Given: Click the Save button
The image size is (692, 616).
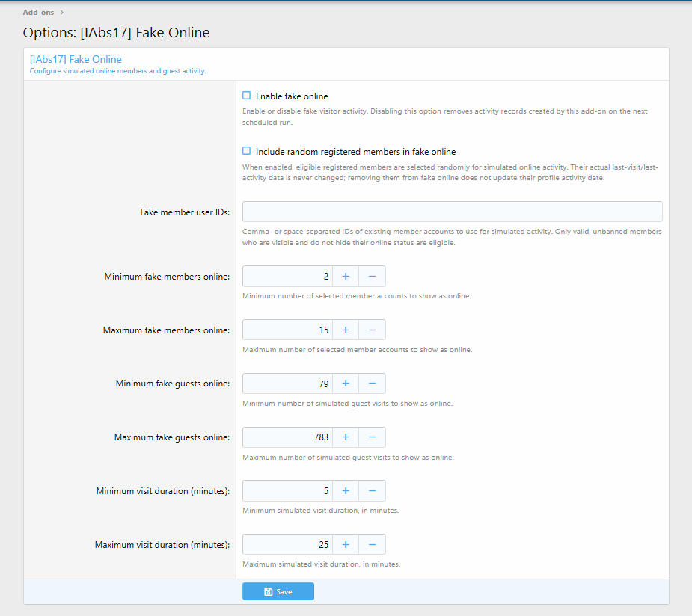Looking at the screenshot, I should point(278,592).
